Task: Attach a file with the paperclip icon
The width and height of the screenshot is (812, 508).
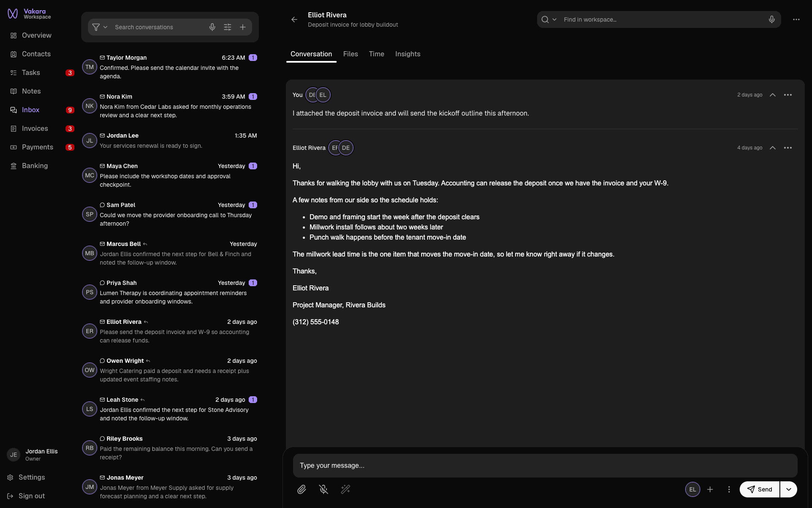Action: [x=302, y=489]
